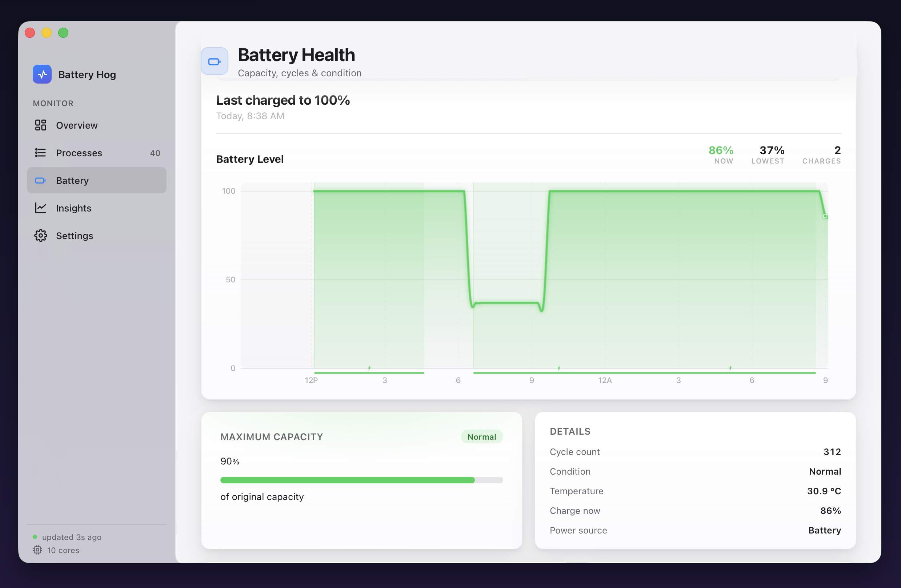Click the 2 CHARGES statistic

click(821, 155)
